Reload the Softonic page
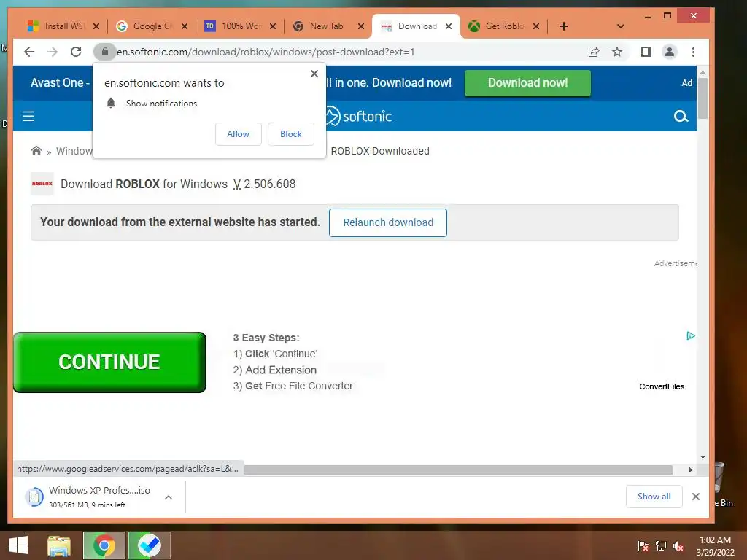Image resolution: width=747 pixels, height=560 pixels. 76,52
